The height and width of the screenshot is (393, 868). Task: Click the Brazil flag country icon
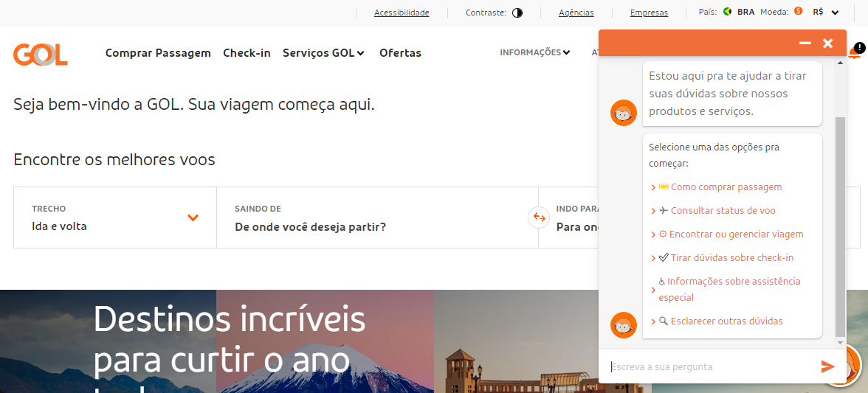coord(728,12)
